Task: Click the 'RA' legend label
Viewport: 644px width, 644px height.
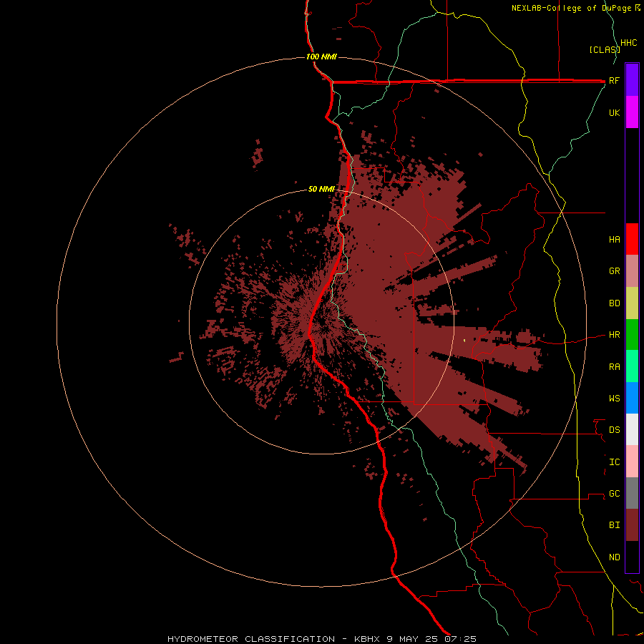Action: 614,367
